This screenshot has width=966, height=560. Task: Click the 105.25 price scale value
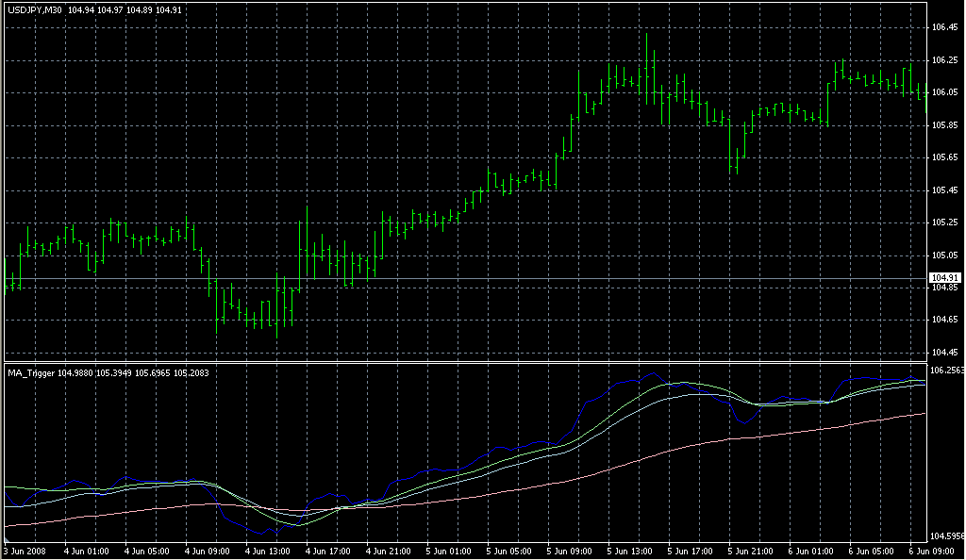point(944,222)
